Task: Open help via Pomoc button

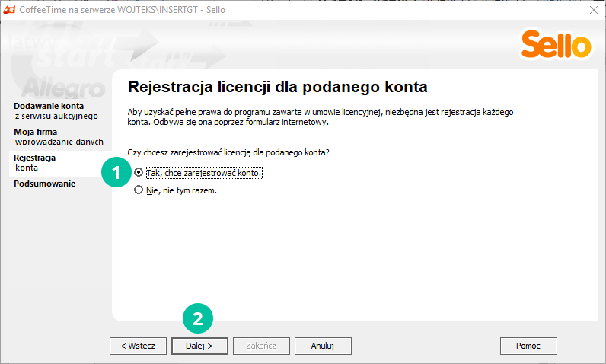Action: [528, 346]
